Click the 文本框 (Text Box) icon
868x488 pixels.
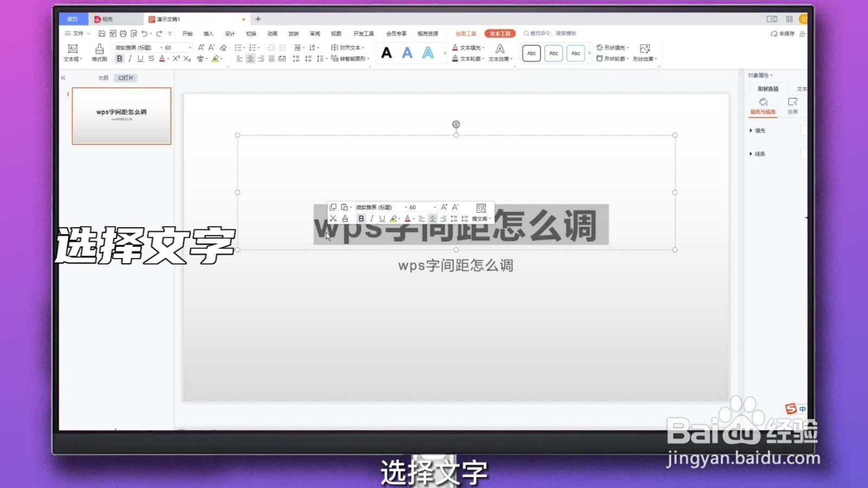[73, 49]
